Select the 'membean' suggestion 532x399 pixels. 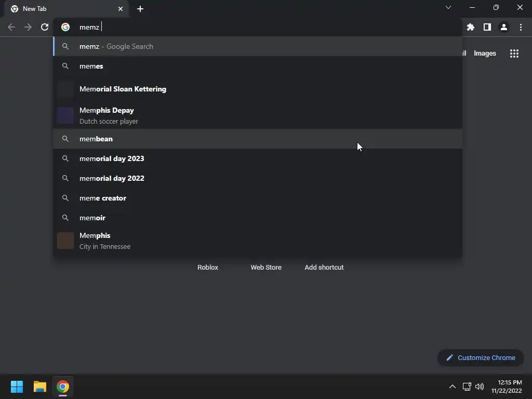pos(258,139)
